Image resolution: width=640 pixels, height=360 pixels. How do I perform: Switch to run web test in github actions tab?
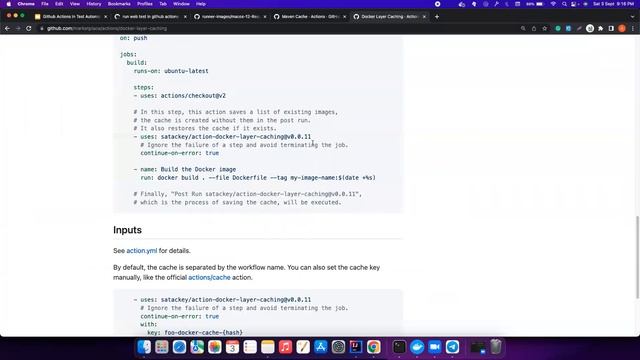point(150,17)
